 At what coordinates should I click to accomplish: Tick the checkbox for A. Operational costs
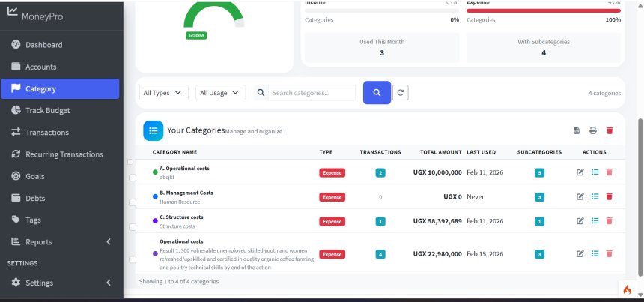pos(133,178)
